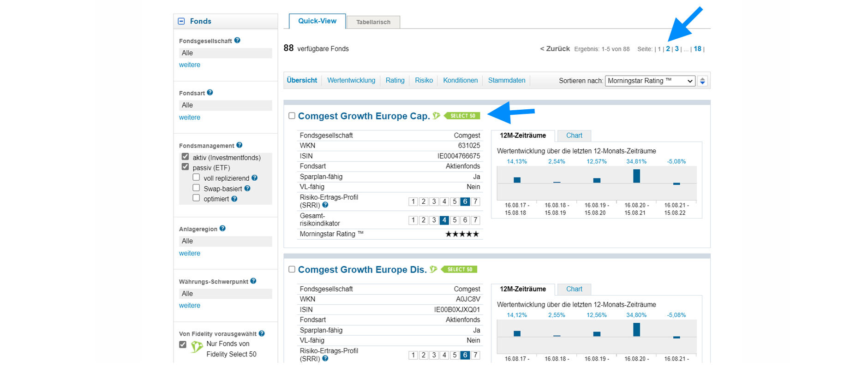This screenshot has width=868, height=373.
Task: Click highlighted SRRI 6 box in Europe Cap.
Action: pyautogui.click(x=465, y=201)
